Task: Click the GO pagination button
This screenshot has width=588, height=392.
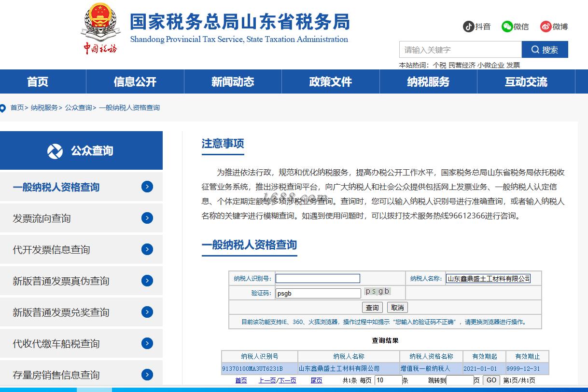Action: [491, 380]
